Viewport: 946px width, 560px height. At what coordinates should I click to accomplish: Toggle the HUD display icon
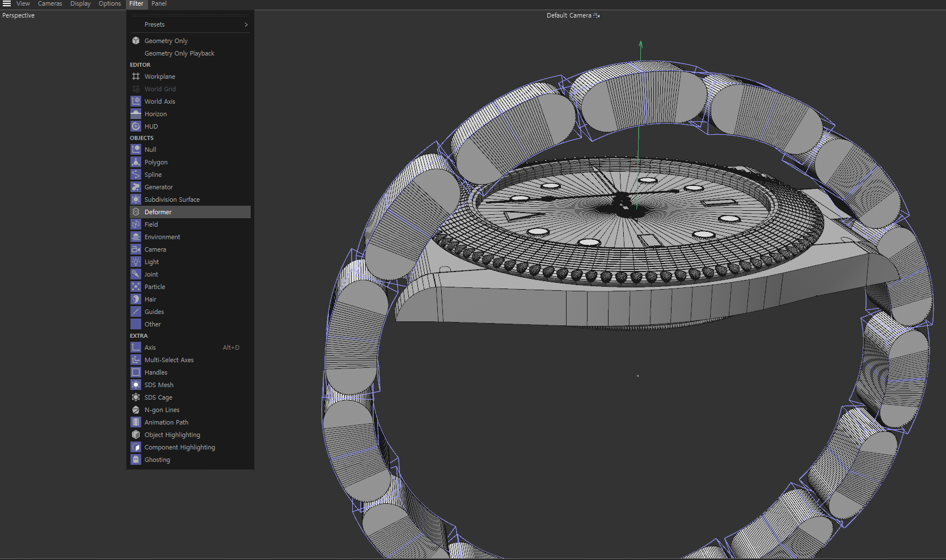(136, 126)
